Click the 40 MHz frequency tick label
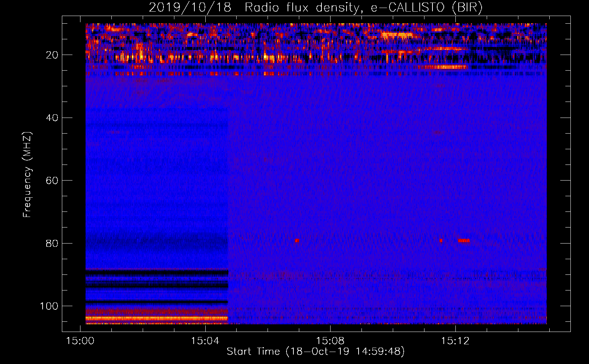This screenshot has height=364, width=589. 52,118
